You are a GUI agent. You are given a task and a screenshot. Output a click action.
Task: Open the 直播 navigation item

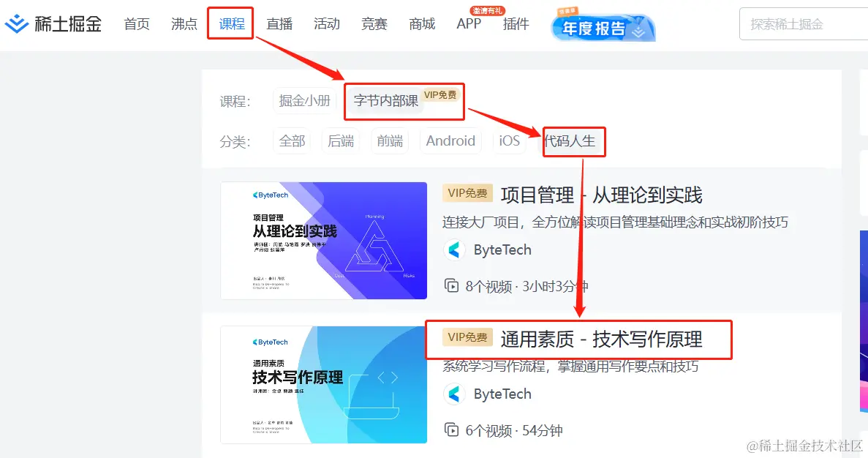click(279, 24)
